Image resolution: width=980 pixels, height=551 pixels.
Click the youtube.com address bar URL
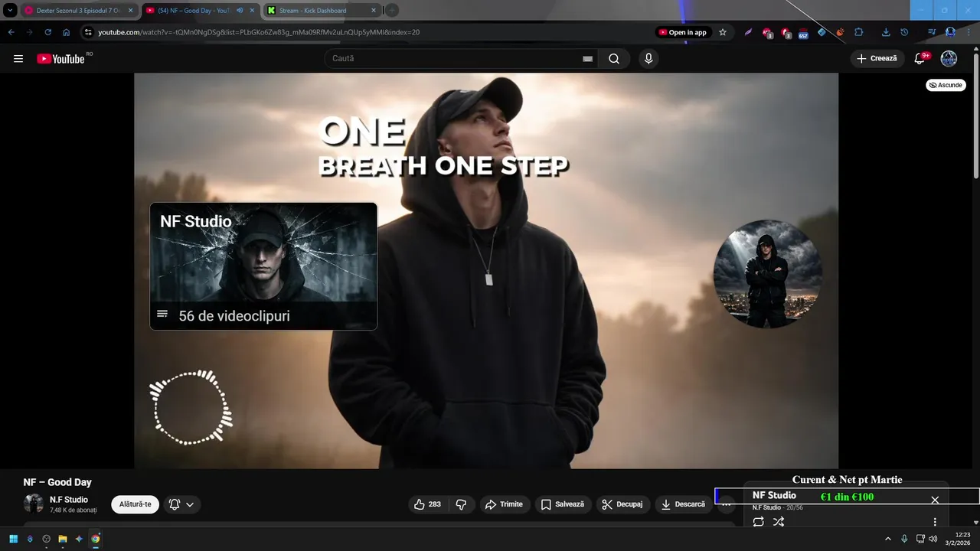pyautogui.click(x=259, y=32)
